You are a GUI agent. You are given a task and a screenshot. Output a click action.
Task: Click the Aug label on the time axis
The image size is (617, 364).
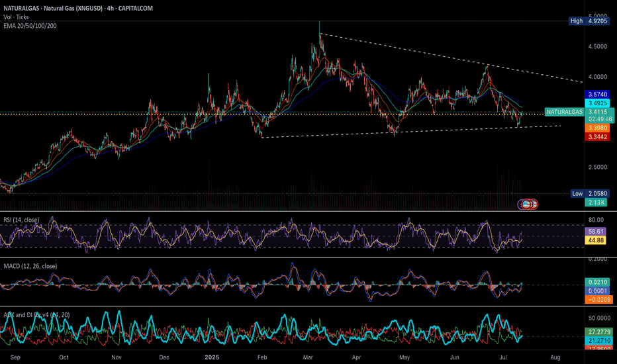pyautogui.click(x=555, y=357)
